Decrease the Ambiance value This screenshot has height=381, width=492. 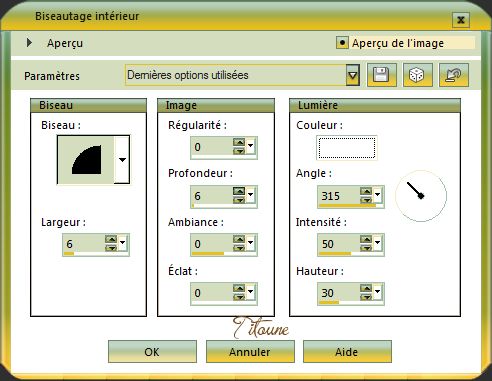coord(239,247)
